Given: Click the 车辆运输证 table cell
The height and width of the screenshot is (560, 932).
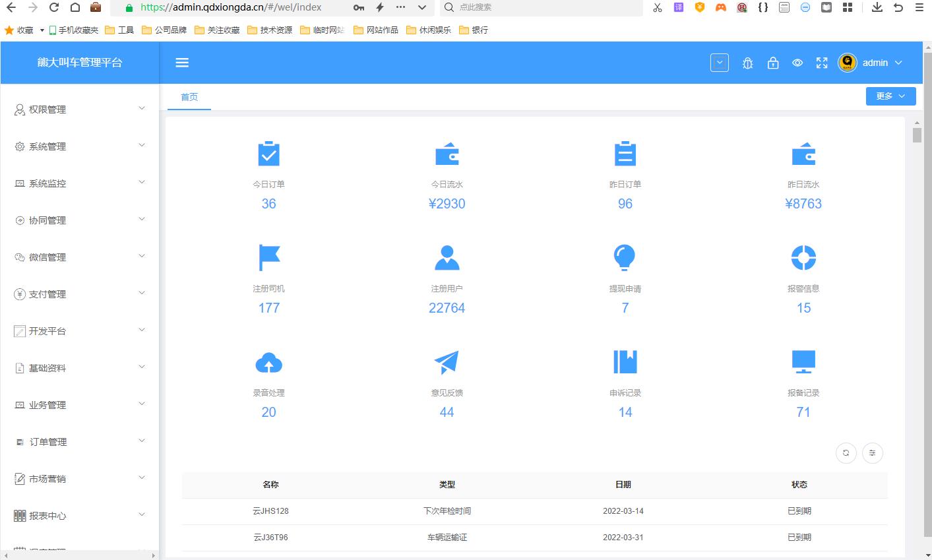Looking at the screenshot, I should point(447,538).
